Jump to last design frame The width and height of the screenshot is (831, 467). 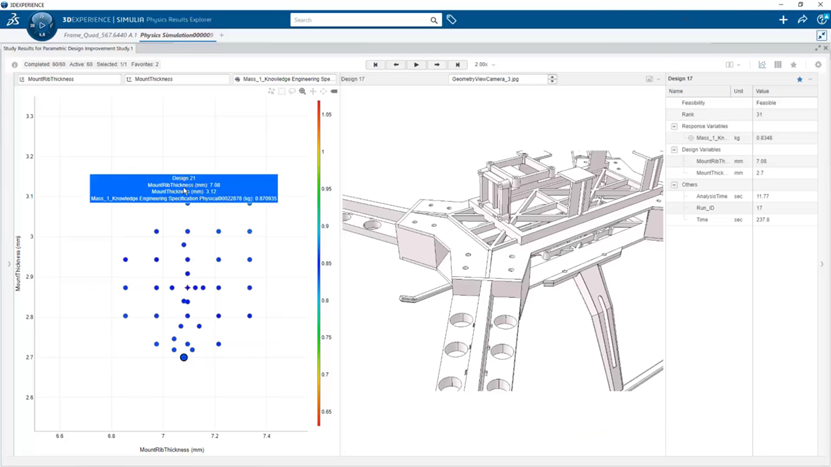click(457, 65)
